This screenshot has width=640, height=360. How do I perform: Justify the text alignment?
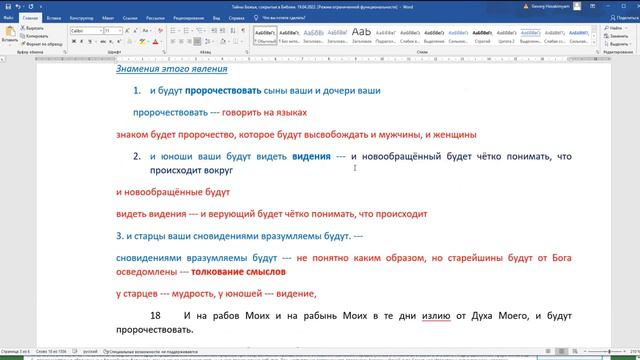pos(197,42)
